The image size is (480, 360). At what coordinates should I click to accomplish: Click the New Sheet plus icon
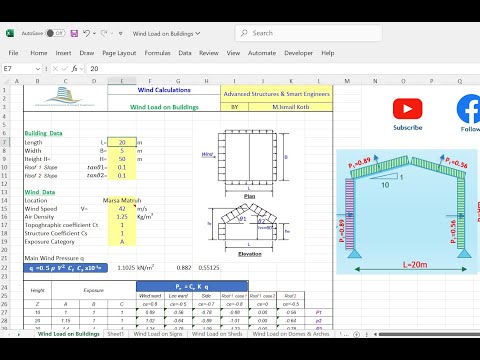click(x=356, y=334)
